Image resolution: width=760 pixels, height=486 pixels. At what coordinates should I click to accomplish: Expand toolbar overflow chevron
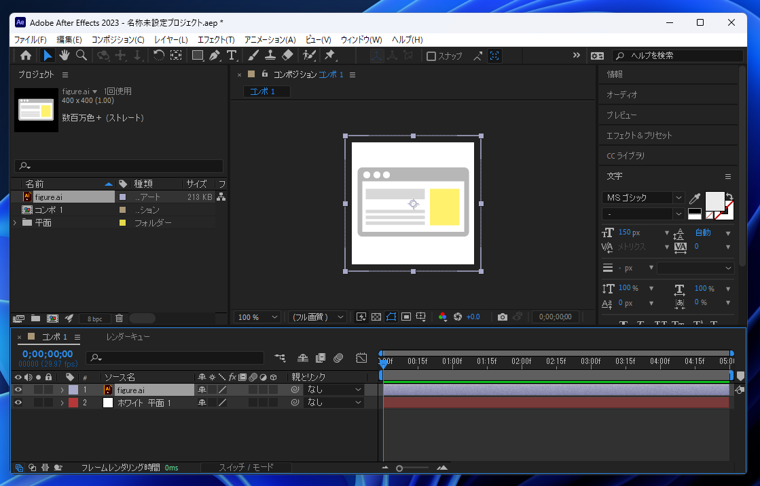pyautogui.click(x=576, y=55)
